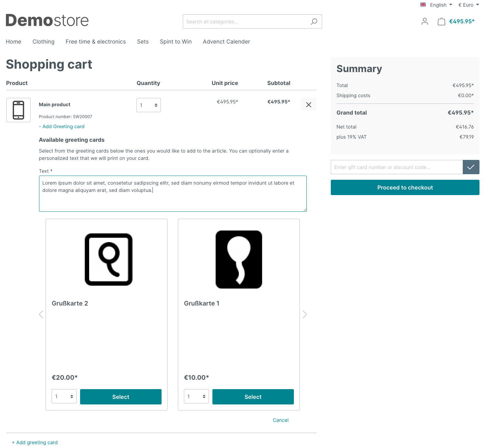Click the Net total value €416.76

(x=465, y=127)
